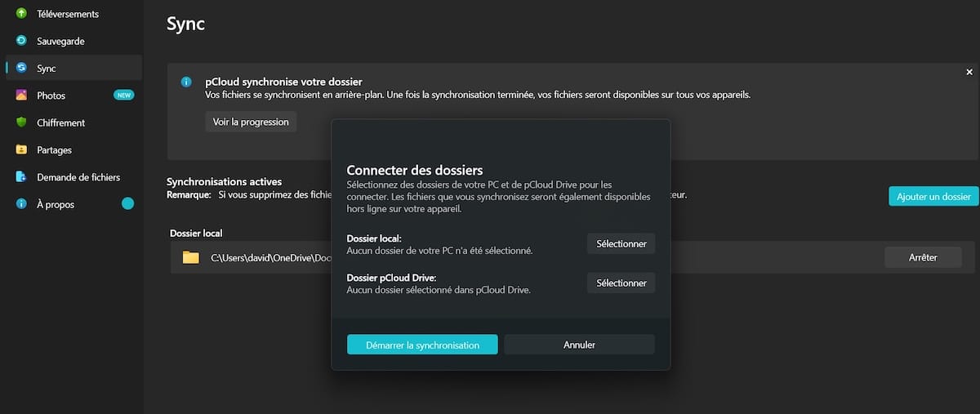The width and height of the screenshot is (980, 414).
Task: Click the À propos info icon
Action: 21,204
